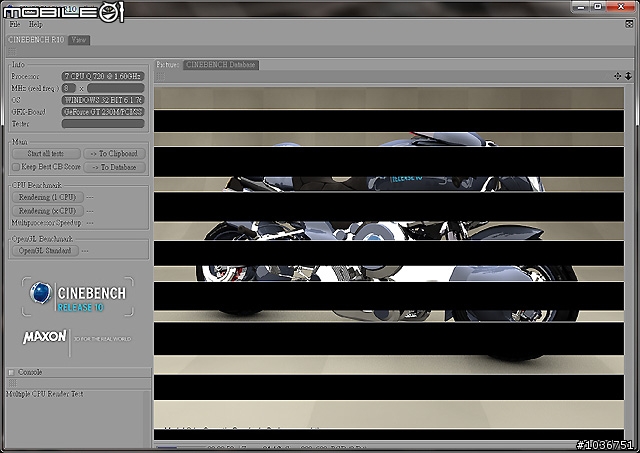Toggle the Console checkbox
The width and height of the screenshot is (640, 453).
point(11,372)
